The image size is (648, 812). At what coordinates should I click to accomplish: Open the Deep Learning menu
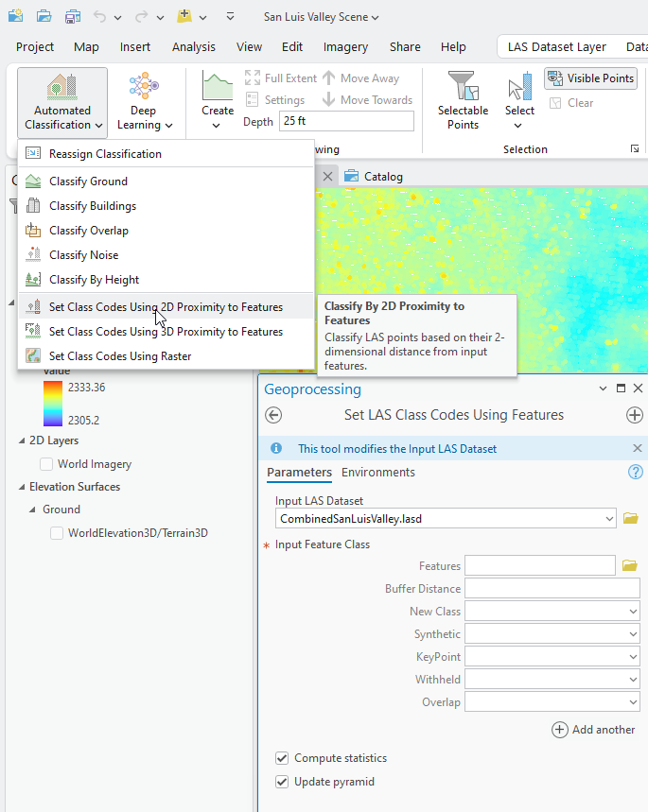click(x=144, y=102)
